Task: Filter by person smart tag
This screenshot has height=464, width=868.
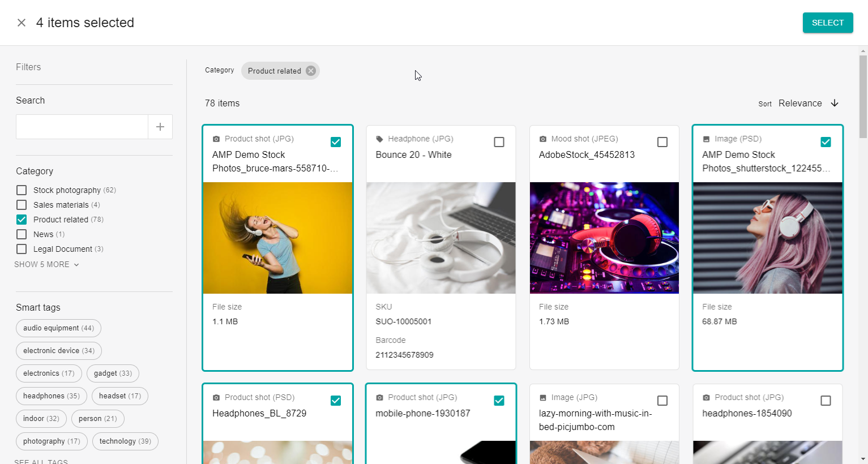Action: click(x=98, y=419)
